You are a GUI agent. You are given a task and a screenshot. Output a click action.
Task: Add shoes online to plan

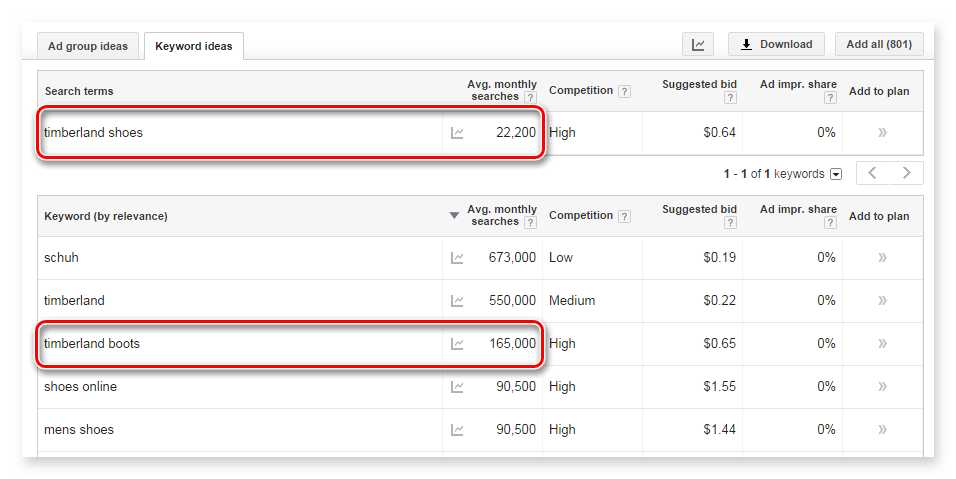pyautogui.click(x=882, y=387)
